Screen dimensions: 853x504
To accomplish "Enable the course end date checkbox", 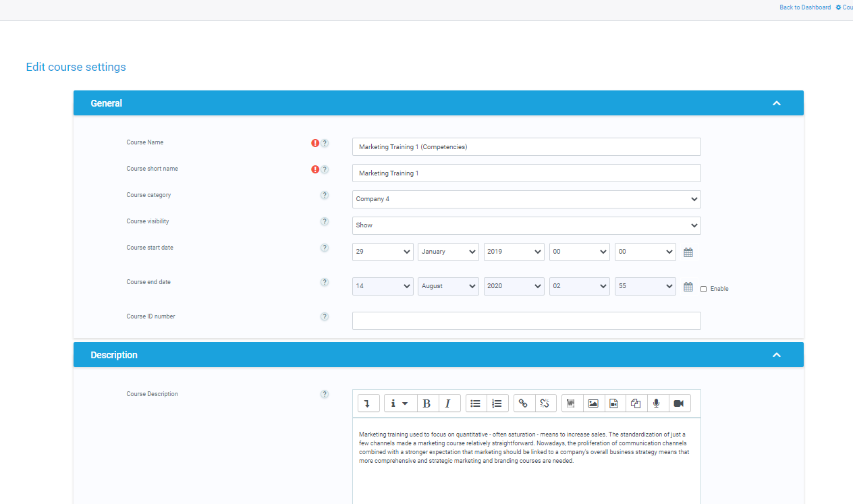I will coord(704,289).
